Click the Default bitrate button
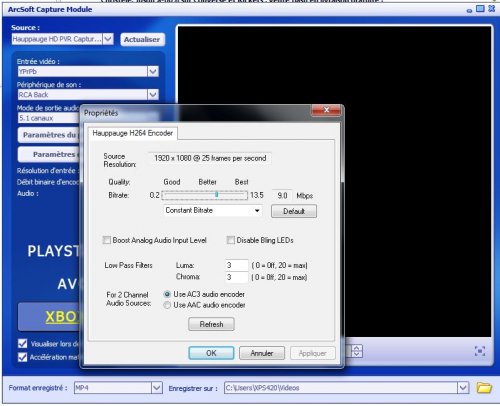Screen dimensions: 500x406 pyautogui.click(x=294, y=211)
